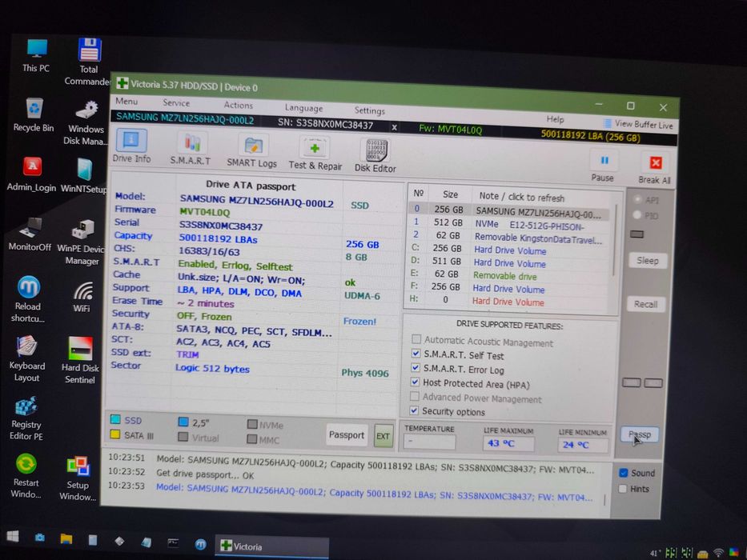Viewport: 747px width, 560px height.
Task: Open Setup Windows desktop icon
Action: (x=78, y=478)
